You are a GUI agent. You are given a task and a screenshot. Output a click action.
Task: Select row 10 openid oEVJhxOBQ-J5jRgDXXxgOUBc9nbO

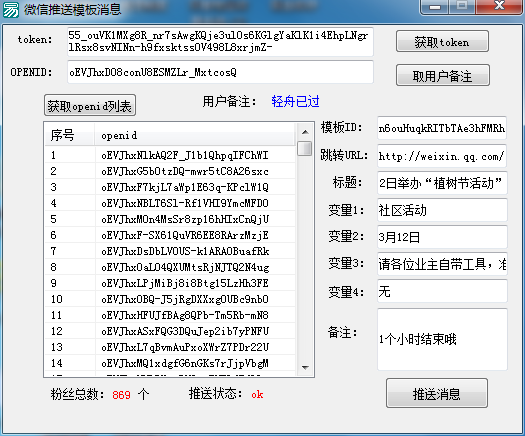170,299
